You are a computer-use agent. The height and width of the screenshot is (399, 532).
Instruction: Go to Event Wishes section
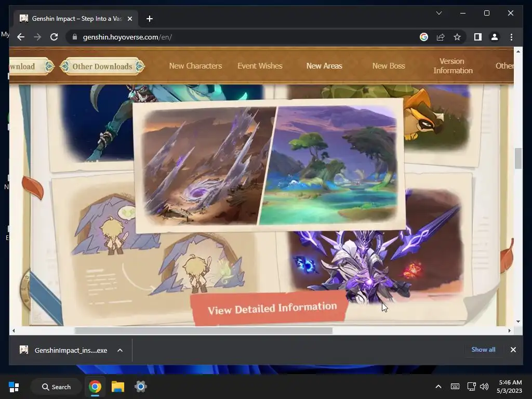260,66
